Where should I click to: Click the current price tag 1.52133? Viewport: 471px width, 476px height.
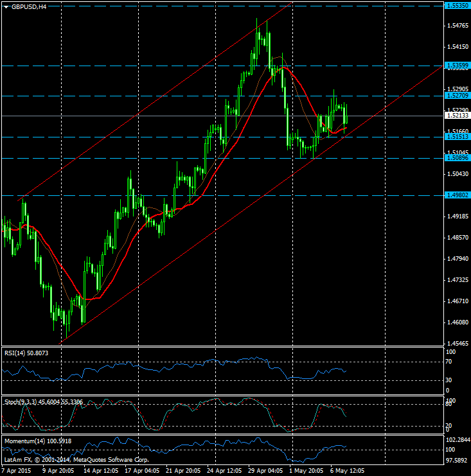457,116
